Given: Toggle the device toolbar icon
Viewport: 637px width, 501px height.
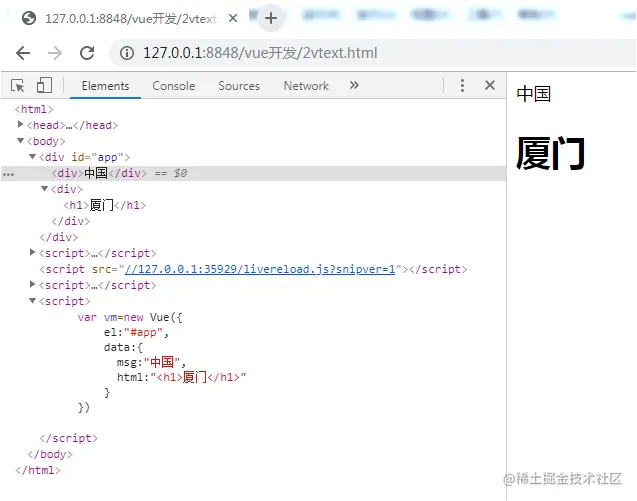Looking at the screenshot, I should tap(44, 85).
